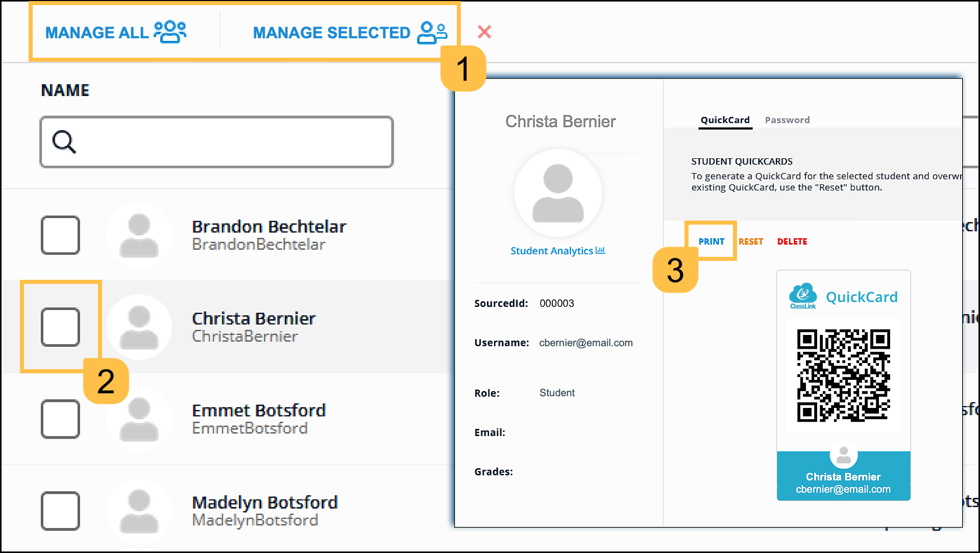Select Christa Bernier's checkbox
This screenshot has width=980, height=553.
[60, 327]
